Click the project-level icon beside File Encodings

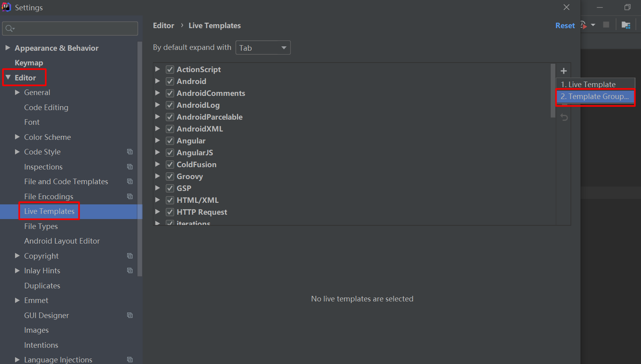tap(130, 196)
